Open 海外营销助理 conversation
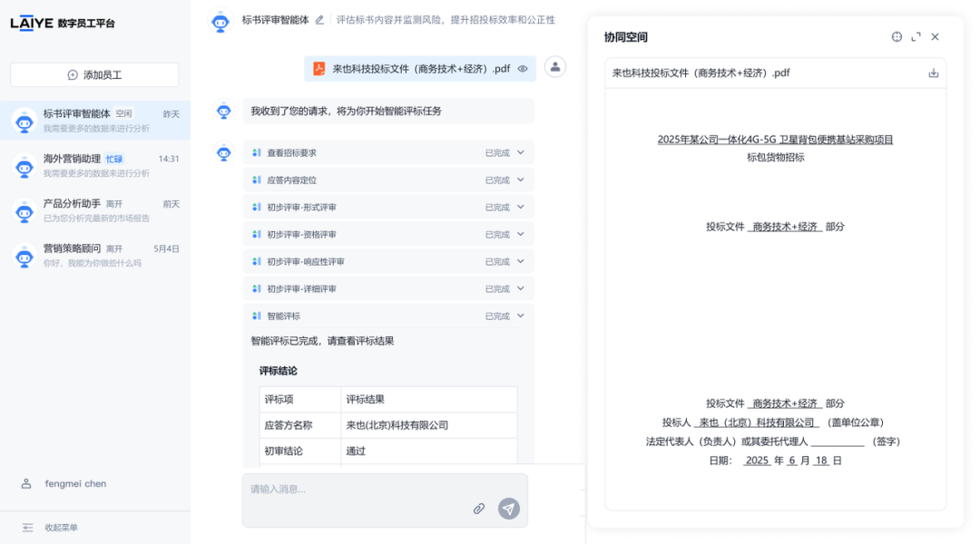 pos(95,165)
